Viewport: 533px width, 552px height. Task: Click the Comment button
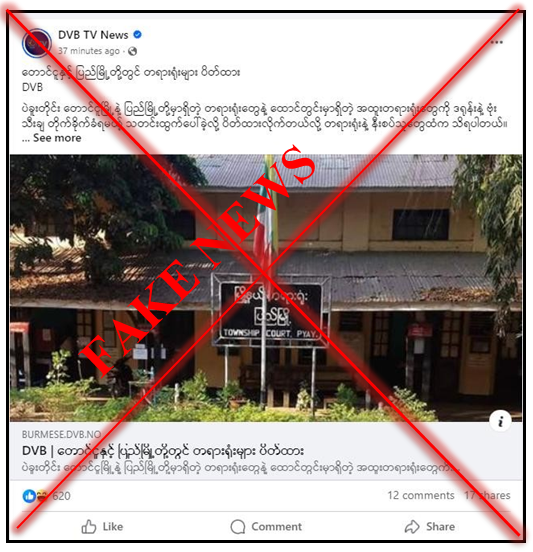point(266,527)
